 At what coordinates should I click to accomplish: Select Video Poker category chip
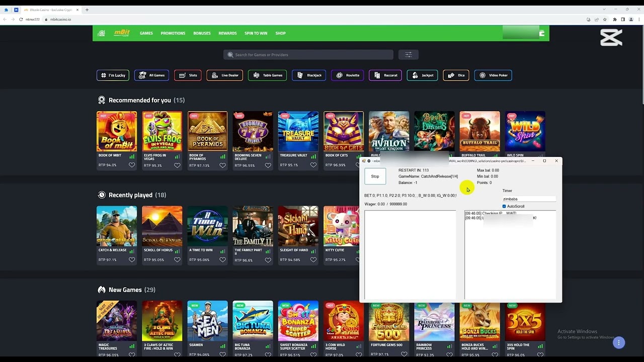(x=493, y=75)
